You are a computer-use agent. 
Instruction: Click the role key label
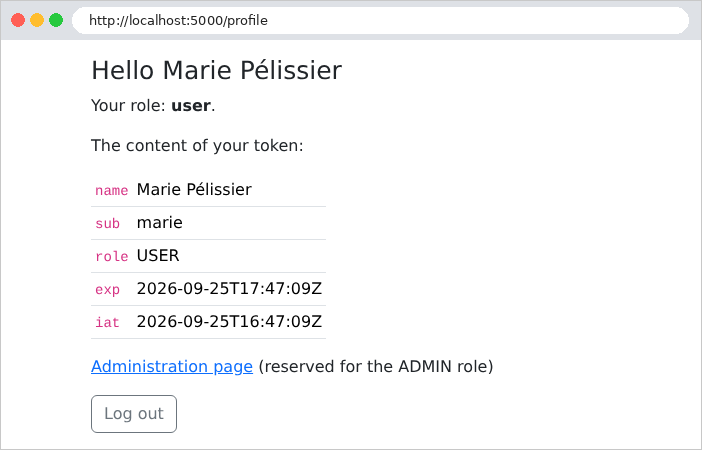pyautogui.click(x=111, y=256)
